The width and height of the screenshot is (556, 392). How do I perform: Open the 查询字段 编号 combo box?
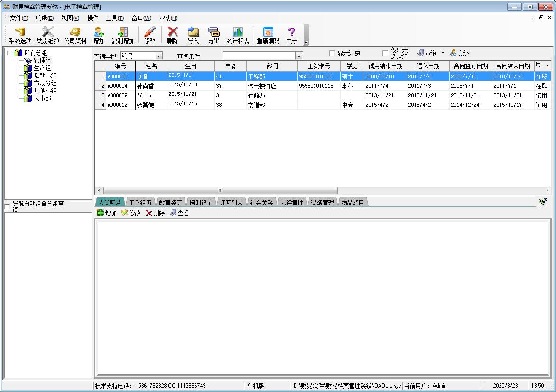coord(141,56)
